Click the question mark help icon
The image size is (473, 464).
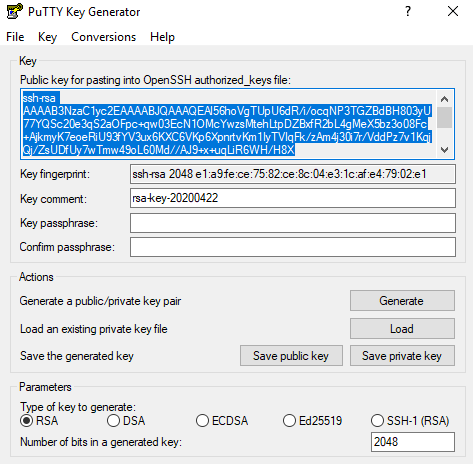tap(408, 11)
